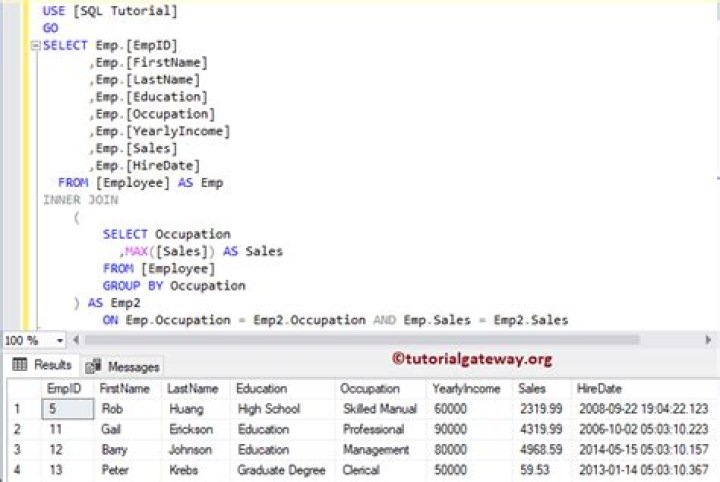Click the Skilled Manual occupation cell

[x=381, y=409]
